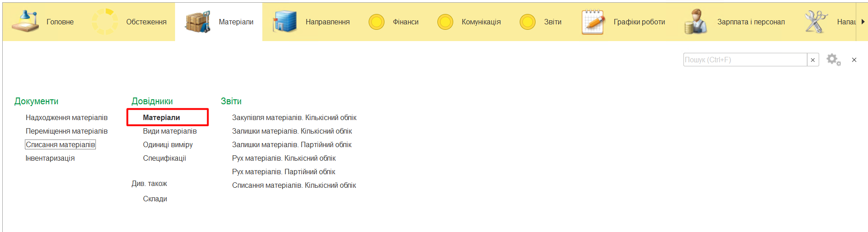Click the notepad icon for Графіки роботи
Viewport: 868px width, 232px height.
pyautogui.click(x=593, y=22)
